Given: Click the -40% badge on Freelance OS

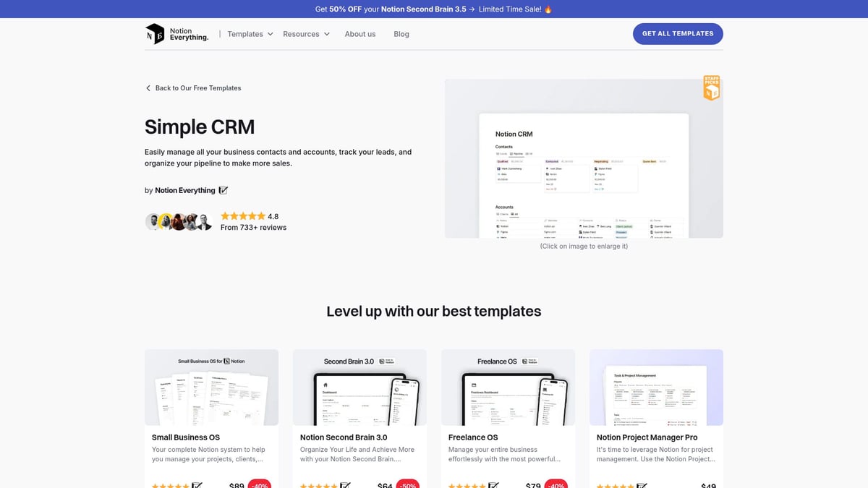Looking at the screenshot, I should pyautogui.click(x=555, y=485).
